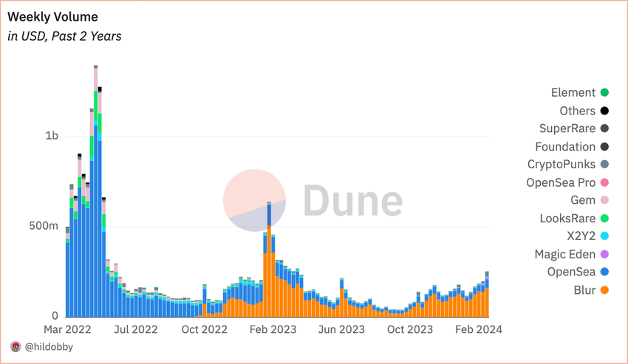Open the @hildobby author link
Image resolution: width=628 pixels, height=364 pixels.
pos(49,347)
